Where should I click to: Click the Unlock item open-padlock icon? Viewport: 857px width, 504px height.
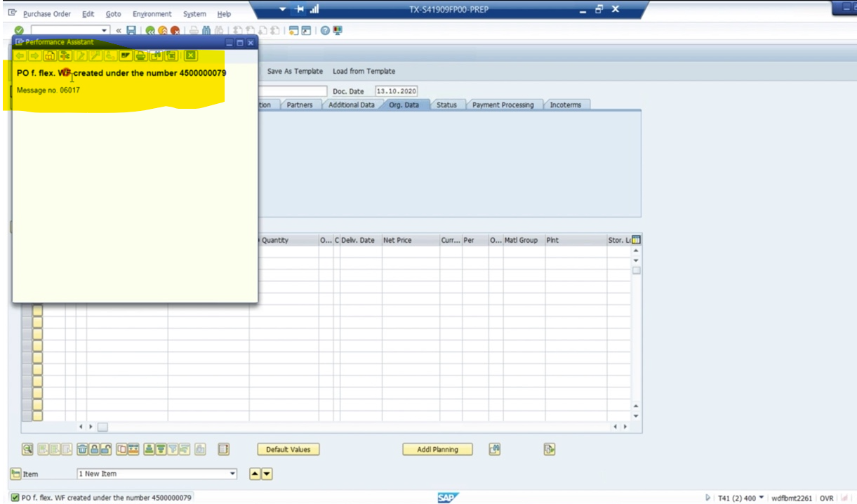click(106, 449)
